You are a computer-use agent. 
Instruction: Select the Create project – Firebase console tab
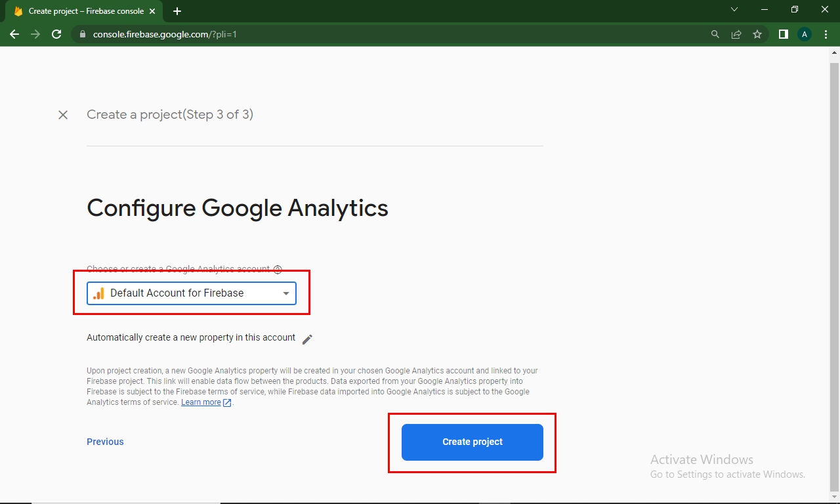(x=85, y=11)
